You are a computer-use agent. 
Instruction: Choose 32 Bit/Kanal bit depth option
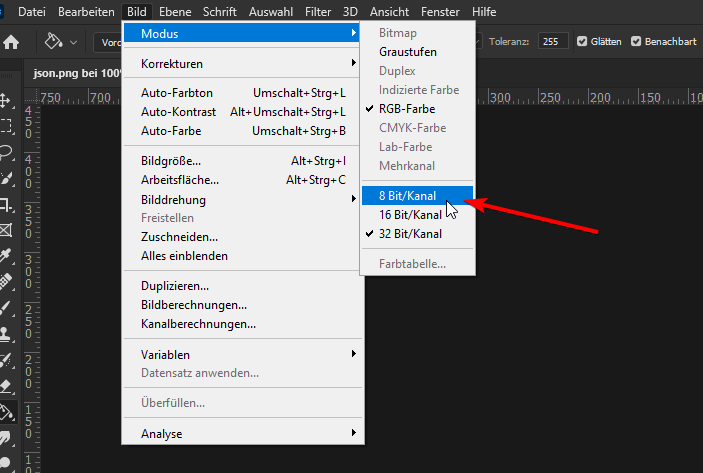(410, 234)
